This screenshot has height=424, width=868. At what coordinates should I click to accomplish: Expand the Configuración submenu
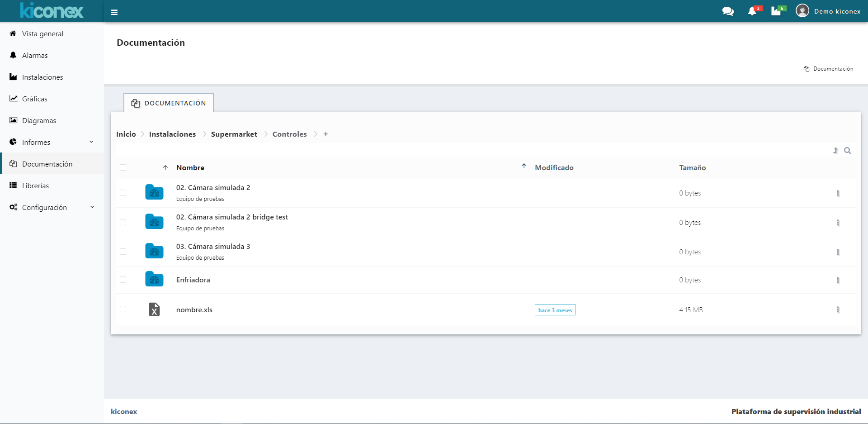coord(92,207)
